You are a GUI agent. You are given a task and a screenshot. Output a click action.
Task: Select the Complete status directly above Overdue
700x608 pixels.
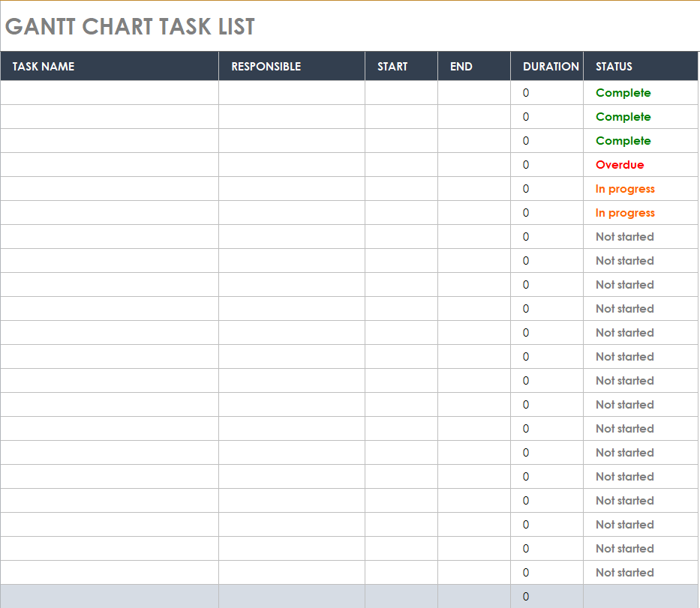(x=641, y=140)
